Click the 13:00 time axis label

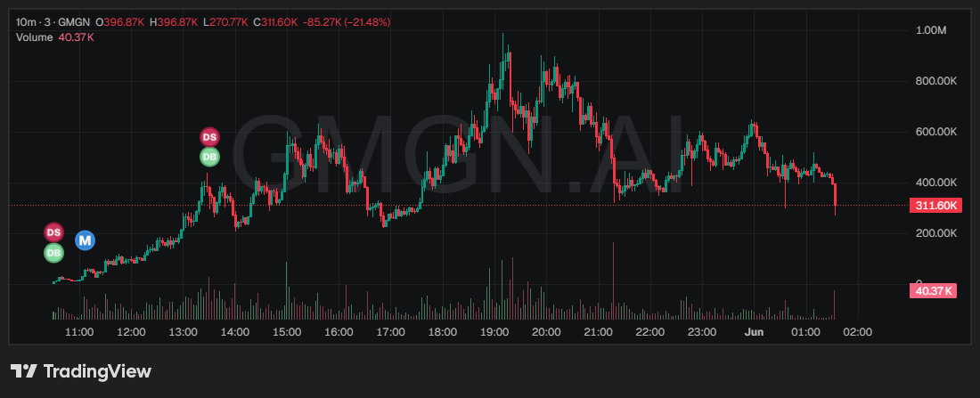coord(184,332)
